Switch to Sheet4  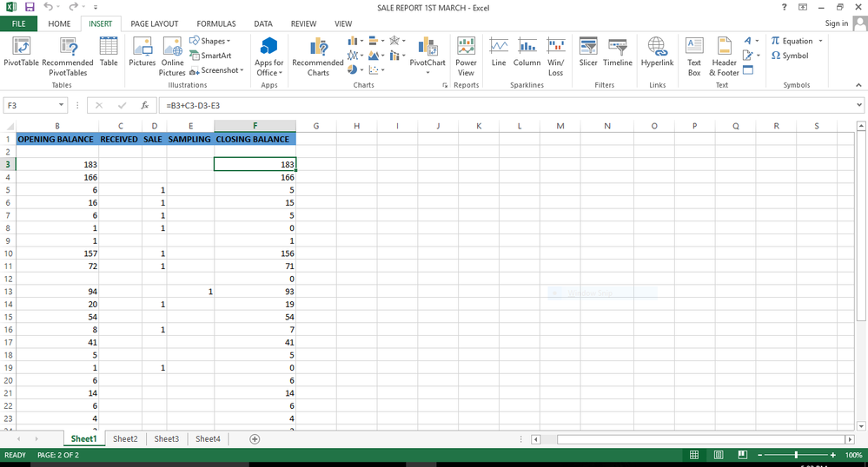pyautogui.click(x=208, y=438)
